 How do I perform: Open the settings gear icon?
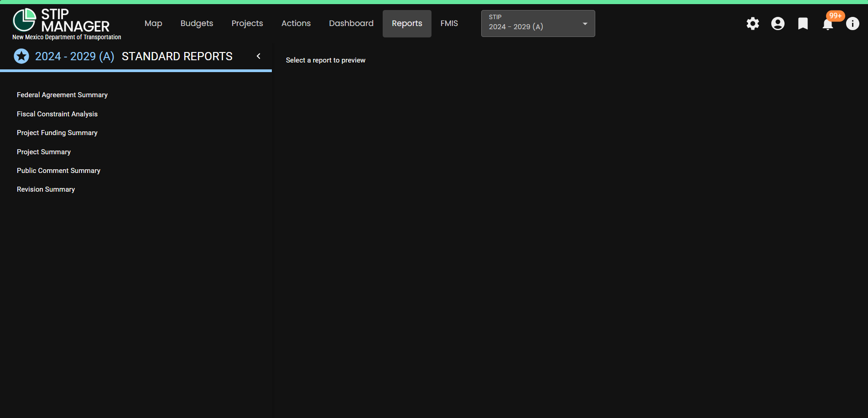[753, 24]
